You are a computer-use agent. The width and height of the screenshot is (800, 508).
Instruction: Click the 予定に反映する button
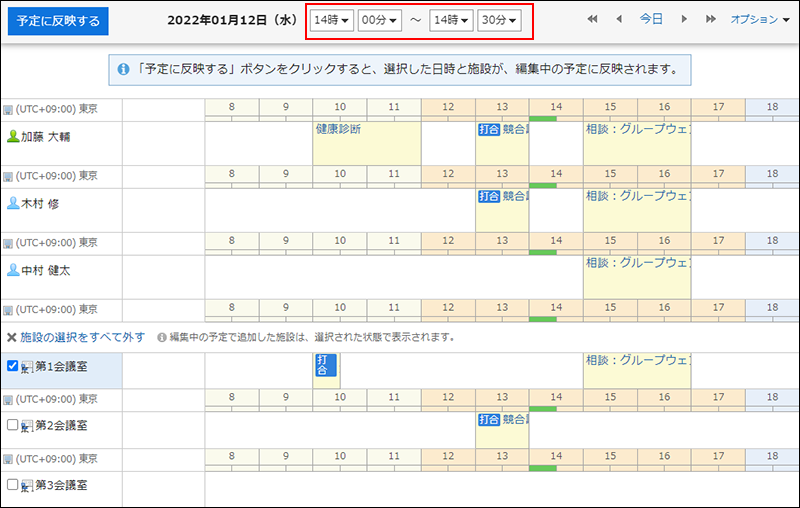59,21
